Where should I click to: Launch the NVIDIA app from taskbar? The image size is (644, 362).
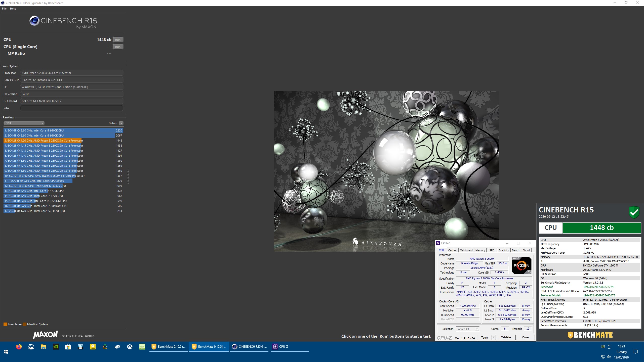click(56, 347)
